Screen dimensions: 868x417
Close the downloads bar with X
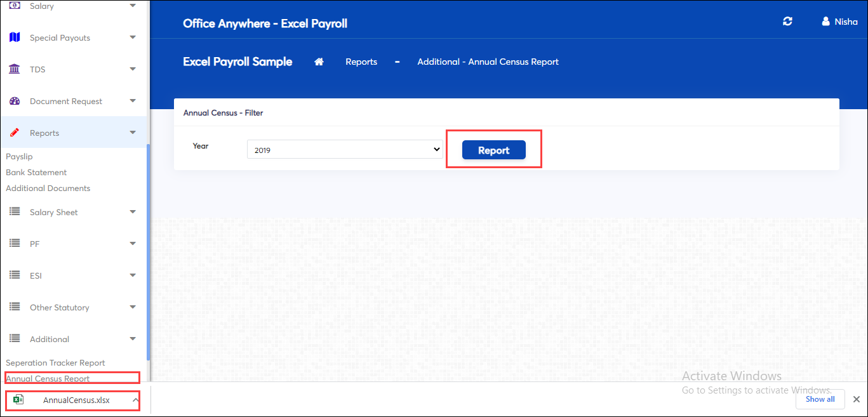click(856, 399)
